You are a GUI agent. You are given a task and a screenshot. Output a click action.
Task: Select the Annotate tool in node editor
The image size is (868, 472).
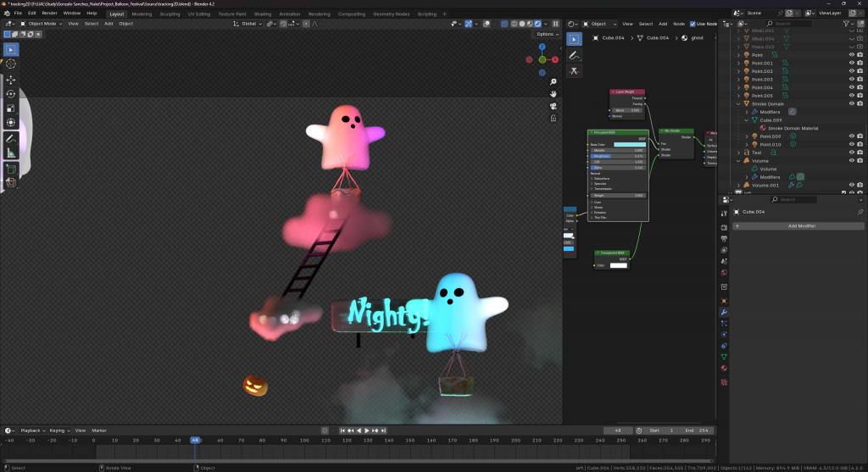[x=574, y=55]
